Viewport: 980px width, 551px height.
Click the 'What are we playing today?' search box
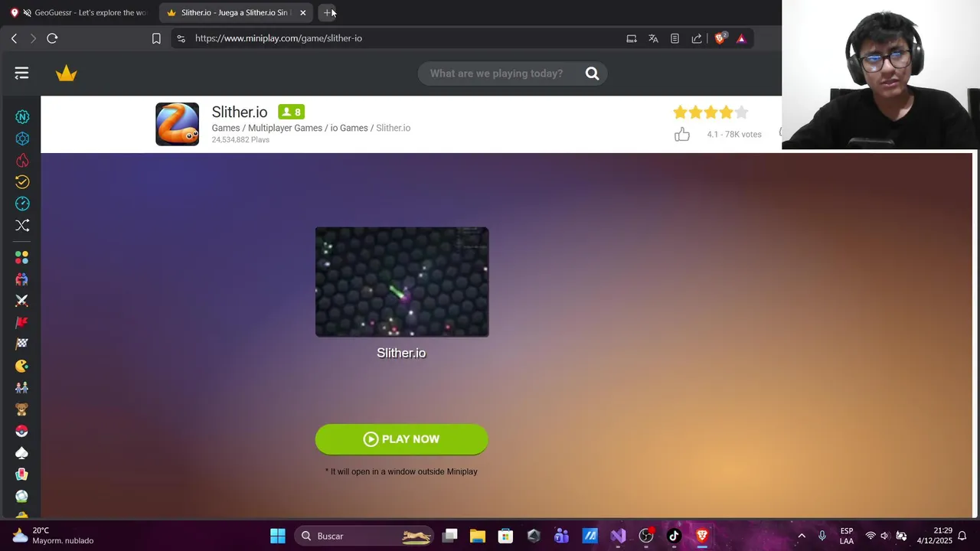pyautogui.click(x=496, y=73)
